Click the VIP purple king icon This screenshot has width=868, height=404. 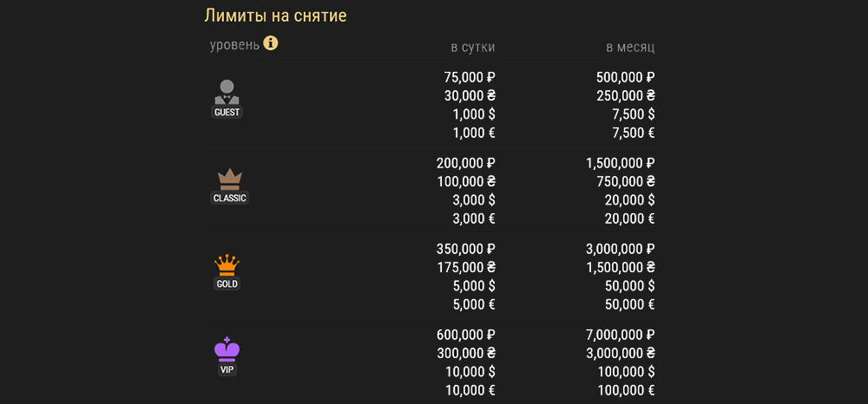click(x=227, y=349)
